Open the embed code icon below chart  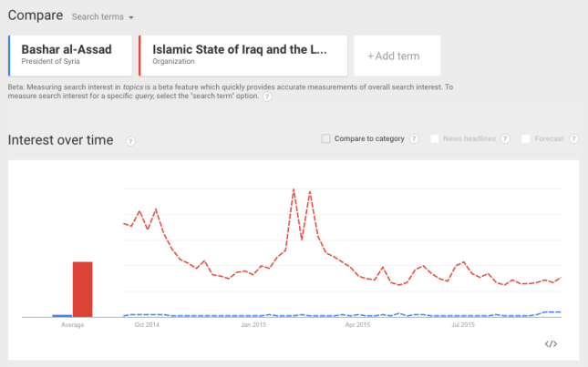point(551,344)
